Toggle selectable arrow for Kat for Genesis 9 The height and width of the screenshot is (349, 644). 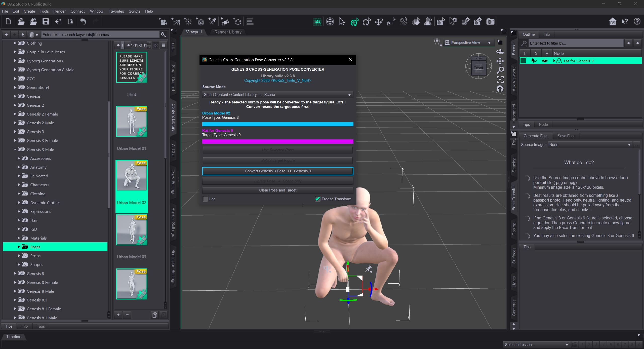tap(534, 61)
